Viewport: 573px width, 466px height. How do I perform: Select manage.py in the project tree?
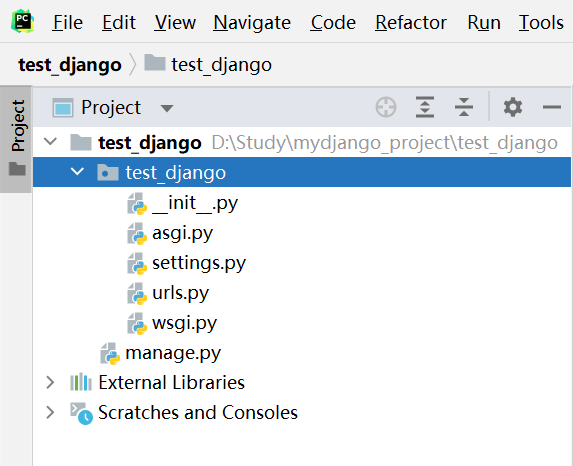(173, 353)
